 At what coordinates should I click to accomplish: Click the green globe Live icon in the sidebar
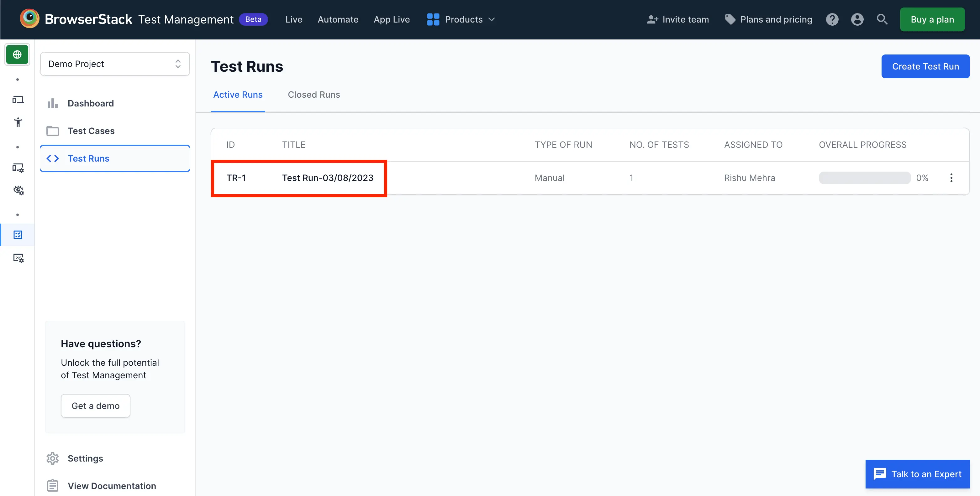[x=17, y=54]
